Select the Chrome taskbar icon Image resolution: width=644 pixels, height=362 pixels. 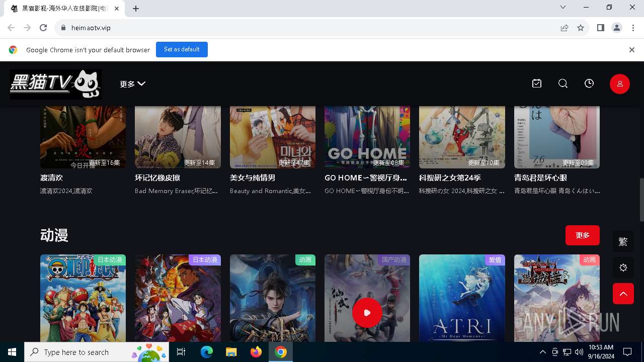click(x=281, y=352)
